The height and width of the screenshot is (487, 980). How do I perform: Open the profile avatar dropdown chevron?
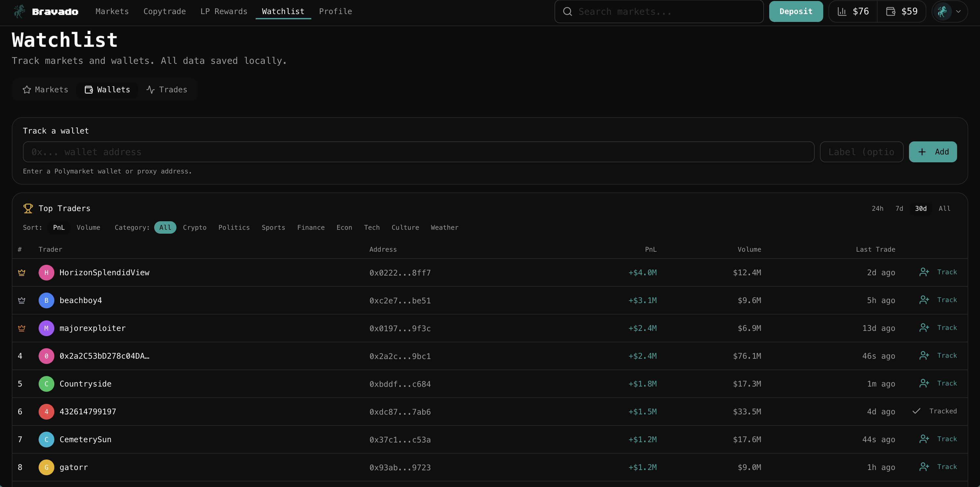[958, 11]
